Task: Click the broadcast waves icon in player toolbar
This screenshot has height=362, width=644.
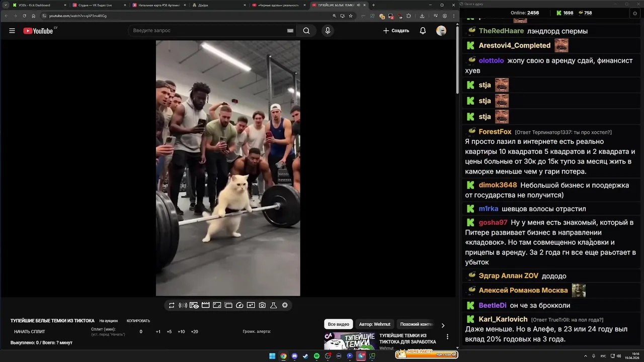Action: coord(183,305)
